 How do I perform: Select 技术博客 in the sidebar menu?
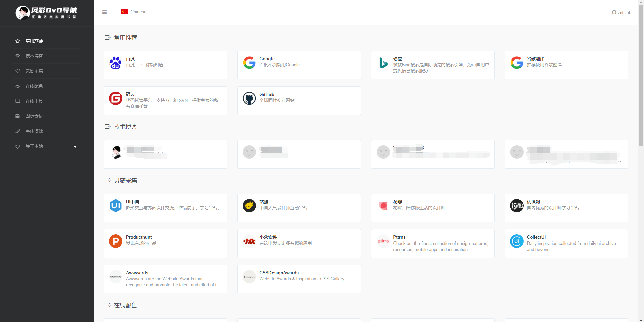(x=34, y=56)
